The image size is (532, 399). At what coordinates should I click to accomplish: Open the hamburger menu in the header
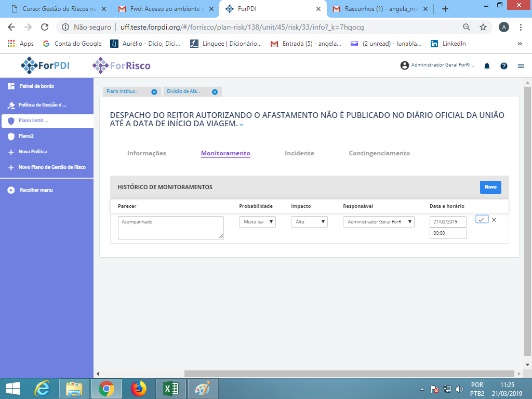pos(521,66)
